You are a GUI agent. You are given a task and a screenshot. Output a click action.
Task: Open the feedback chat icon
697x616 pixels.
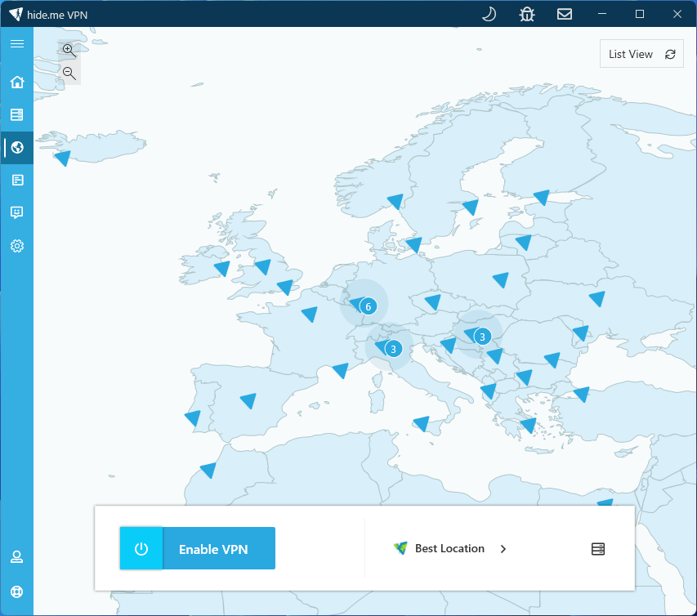(16, 212)
